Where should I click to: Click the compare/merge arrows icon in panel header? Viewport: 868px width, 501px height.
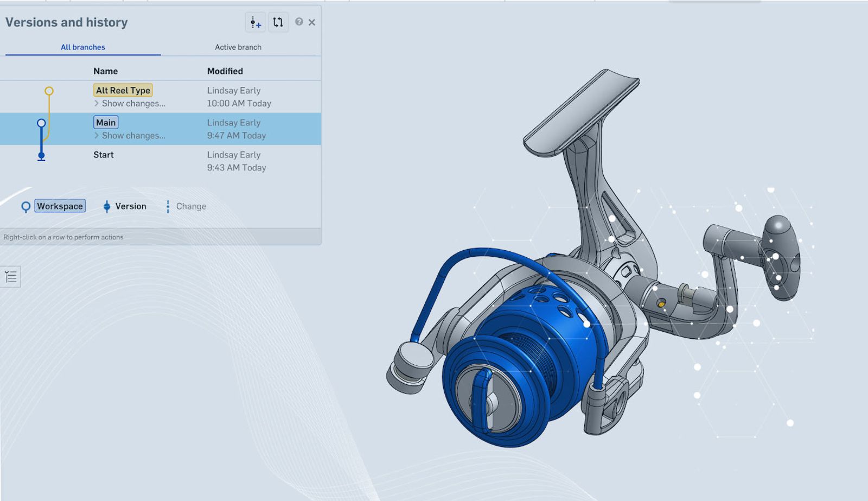(x=278, y=22)
